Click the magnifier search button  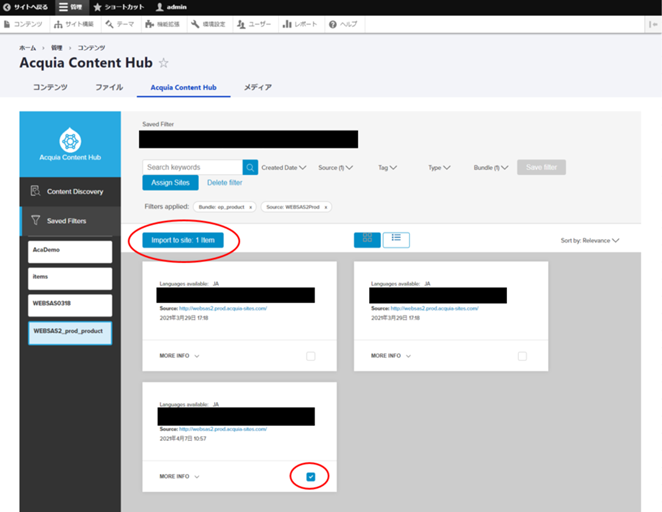(x=250, y=168)
